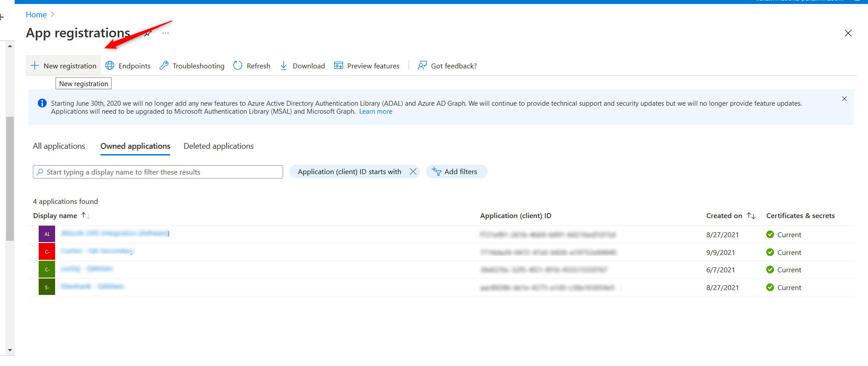Viewport: 868px width, 366px height.
Task: Click the green check icon in 9/9/2021 row
Action: click(x=770, y=252)
